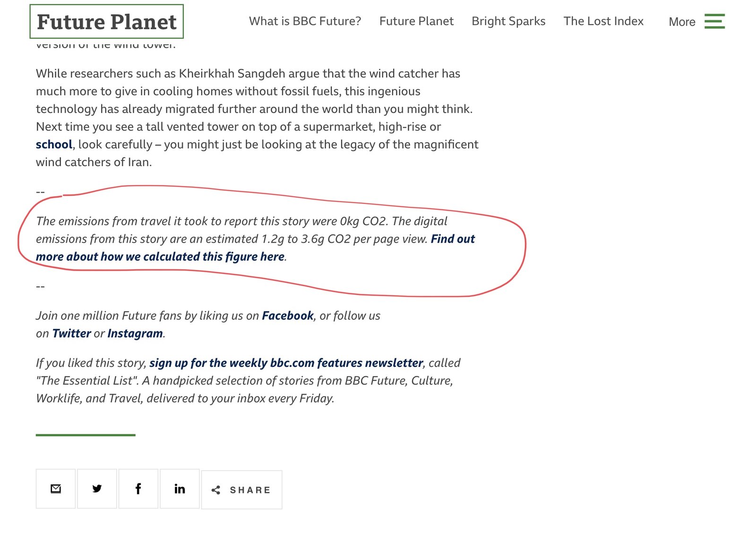This screenshot has height=533, width=756.
Task: Visit the Facebook link in text
Action: point(288,316)
